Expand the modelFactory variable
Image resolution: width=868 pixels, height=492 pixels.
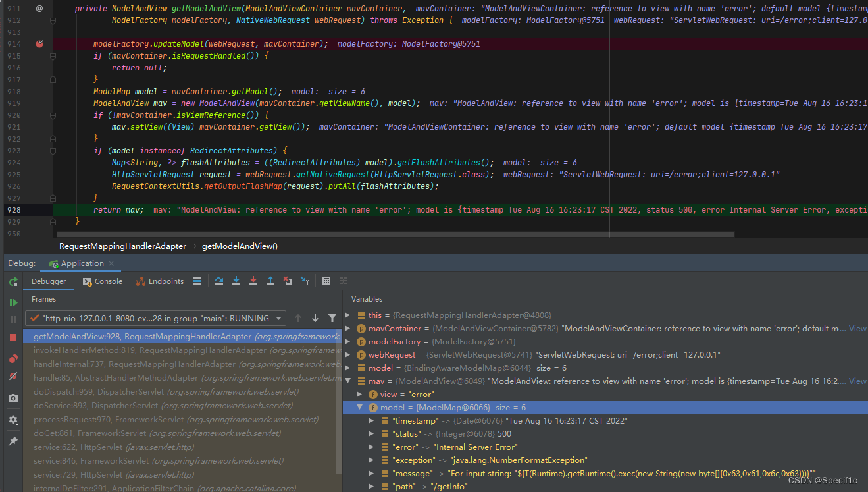[348, 342]
